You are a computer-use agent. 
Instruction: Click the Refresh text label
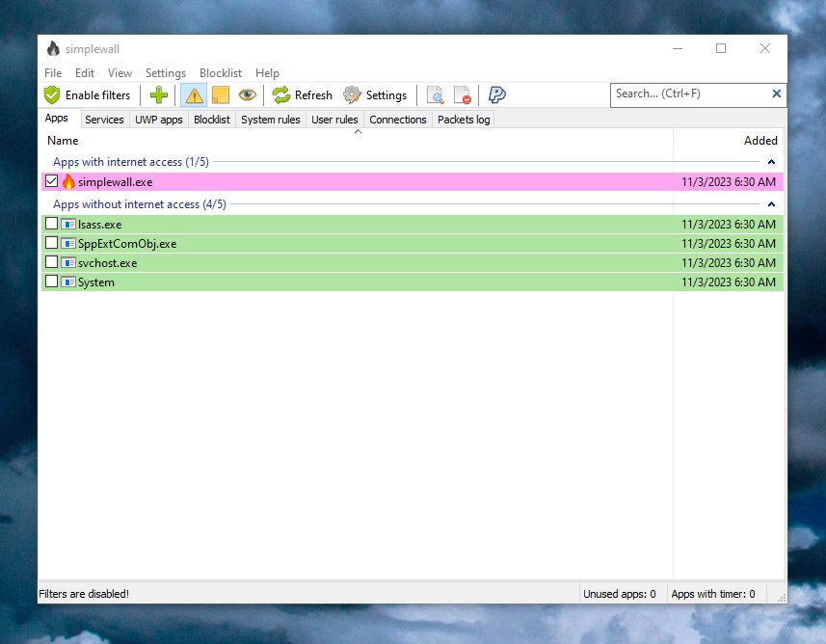tap(313, 95)
